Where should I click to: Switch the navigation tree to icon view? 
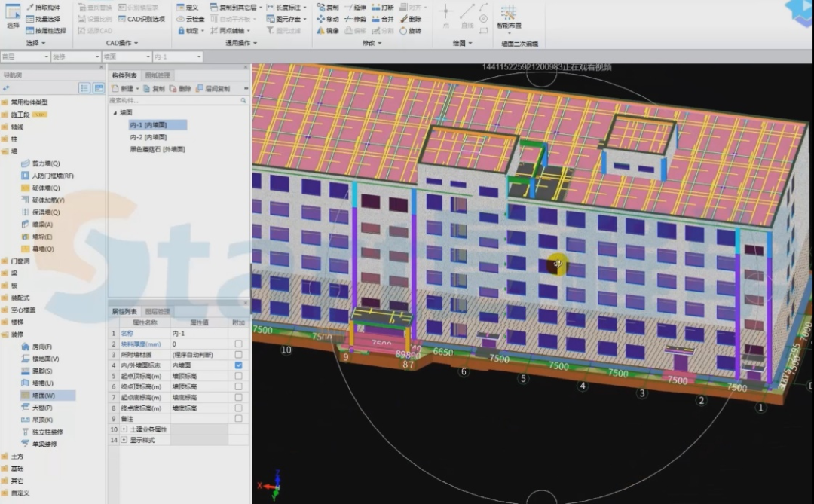click(98, 88)
